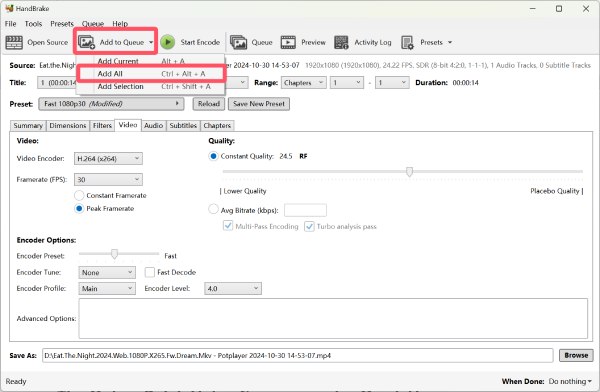Viewport: 600px width, 392px height.
Task: Click the Open Source label
Action: coord(47,42)
